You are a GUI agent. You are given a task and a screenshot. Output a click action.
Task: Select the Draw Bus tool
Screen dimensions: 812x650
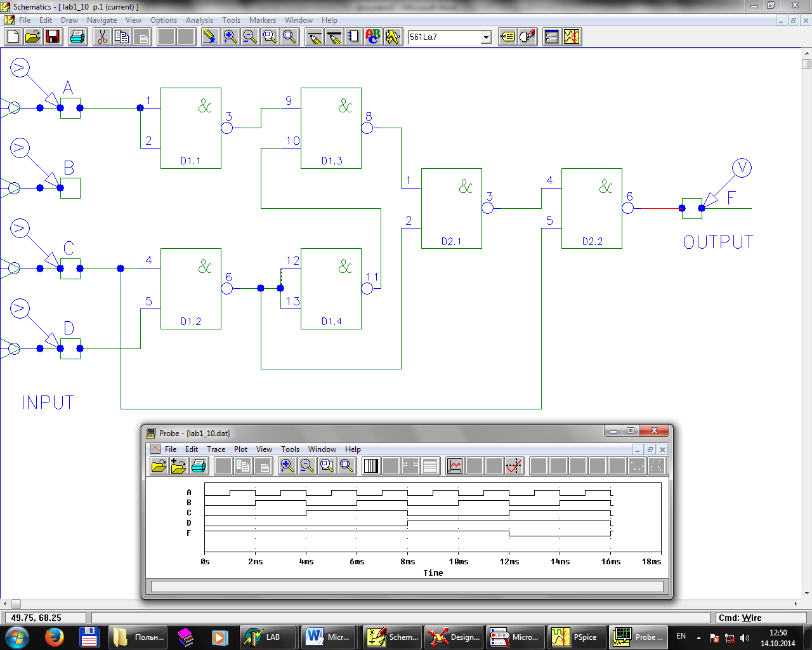click(x=334, y=37)
